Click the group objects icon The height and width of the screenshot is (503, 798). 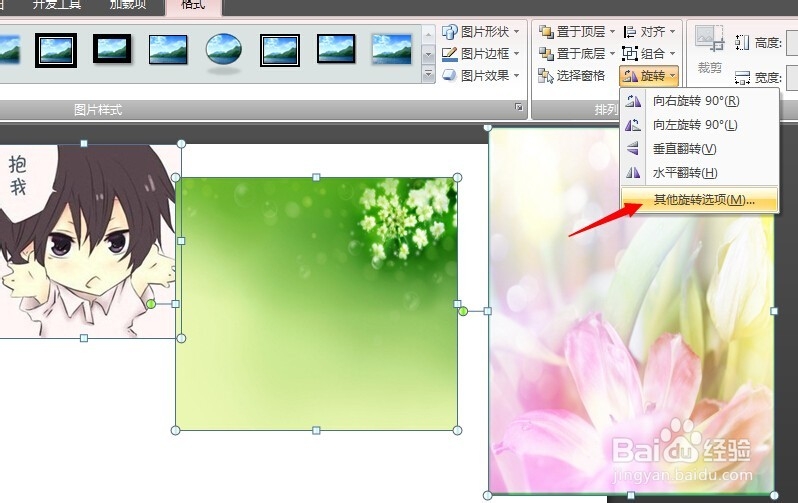630,53
